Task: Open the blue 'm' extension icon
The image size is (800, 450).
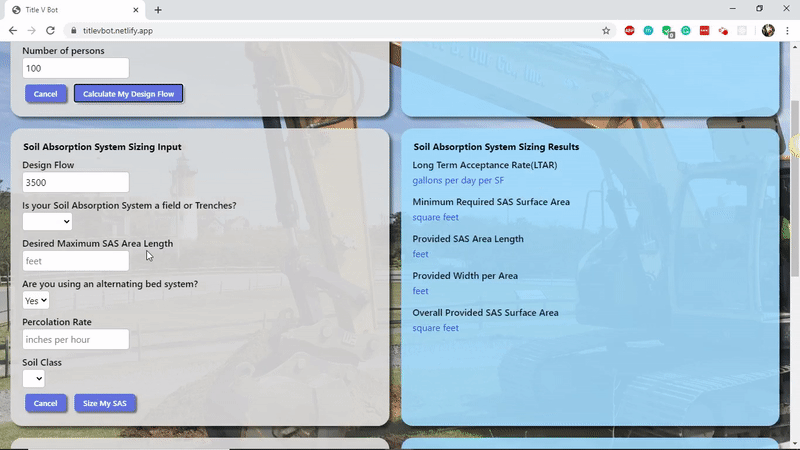Action: (x=648, y=31)
